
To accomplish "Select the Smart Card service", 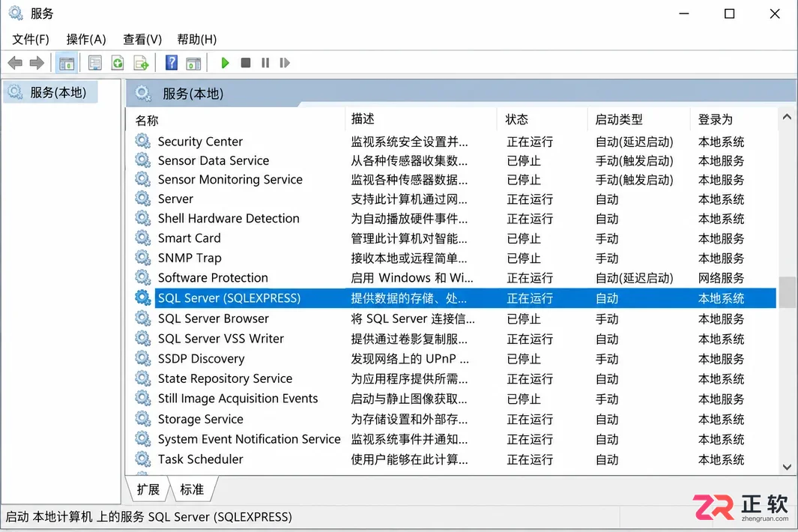I will coord(190,238).
